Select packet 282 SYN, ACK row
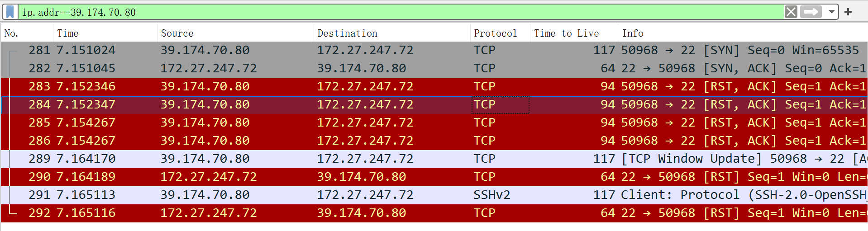 tap(434, 68)
